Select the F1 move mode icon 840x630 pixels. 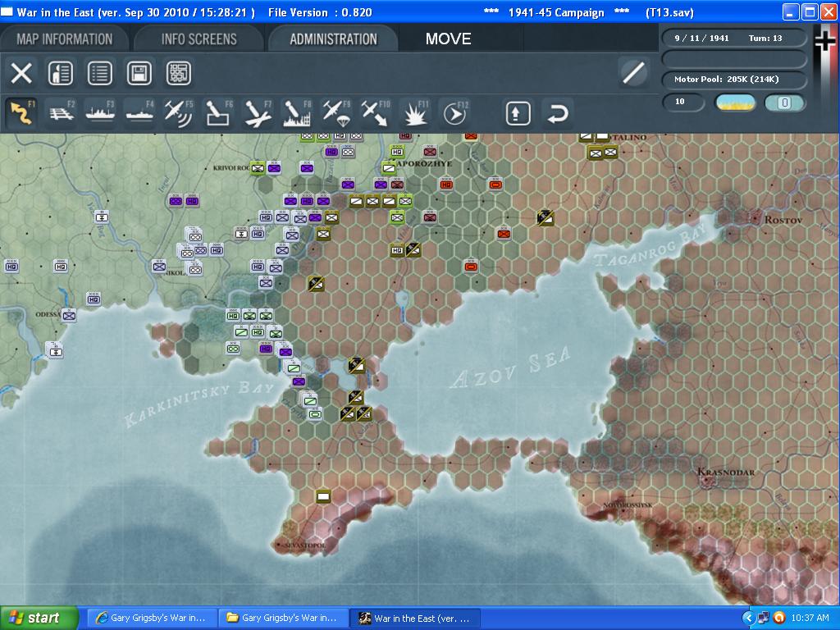[21, 113]
